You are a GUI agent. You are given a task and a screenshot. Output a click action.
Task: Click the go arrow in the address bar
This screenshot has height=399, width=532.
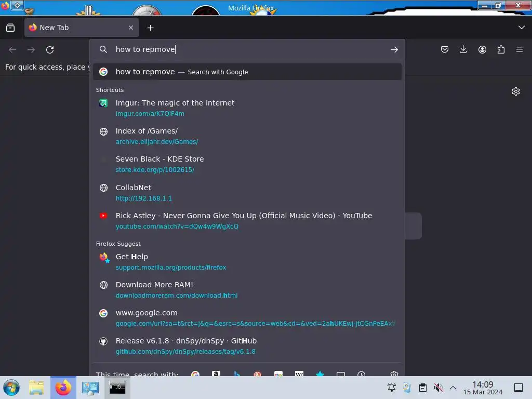394,50
